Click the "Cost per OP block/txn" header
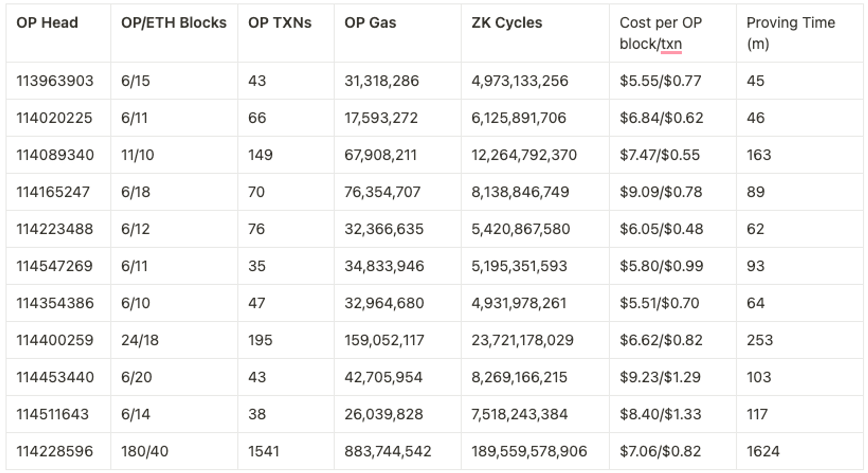Image resolution: width=868 pixels, height=473 pixels. tap(661, 33)
